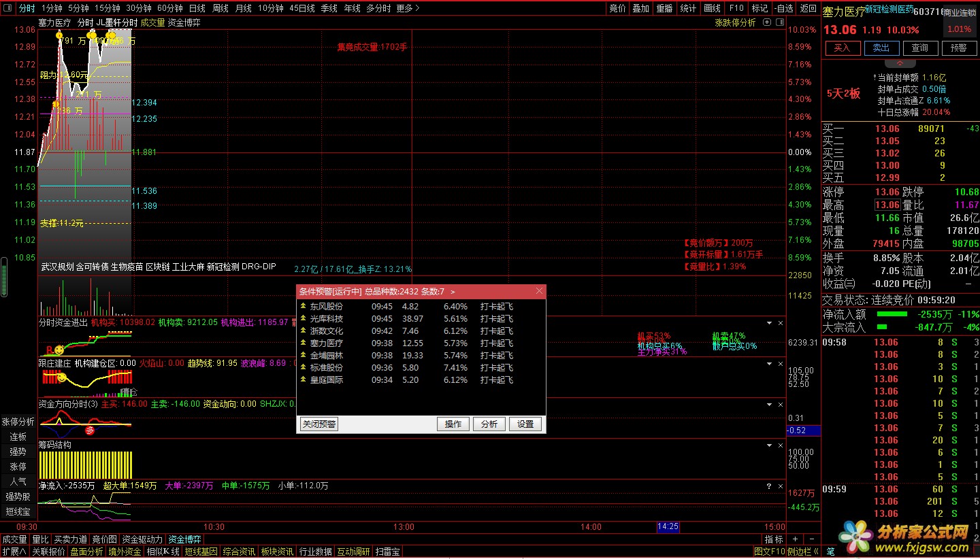Click the 买入 buy button
Image resolution: width=980 pixels, height=559 pixels.
843,48
